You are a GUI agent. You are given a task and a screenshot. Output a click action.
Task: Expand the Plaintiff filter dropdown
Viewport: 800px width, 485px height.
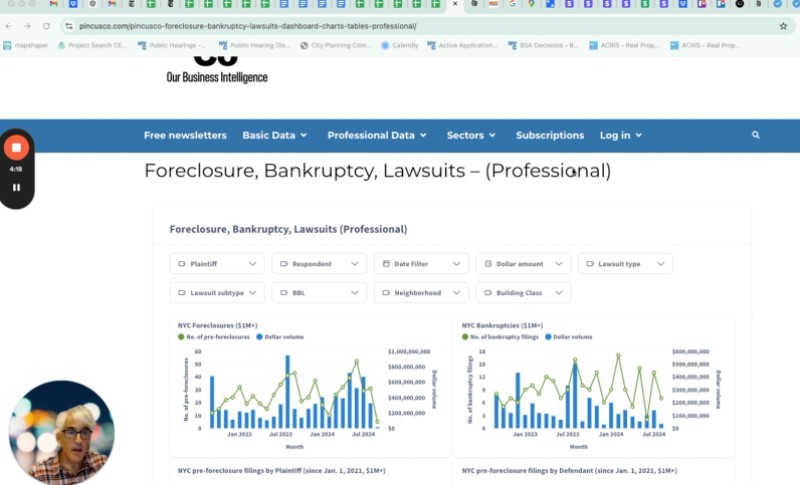tap(217, 264)
